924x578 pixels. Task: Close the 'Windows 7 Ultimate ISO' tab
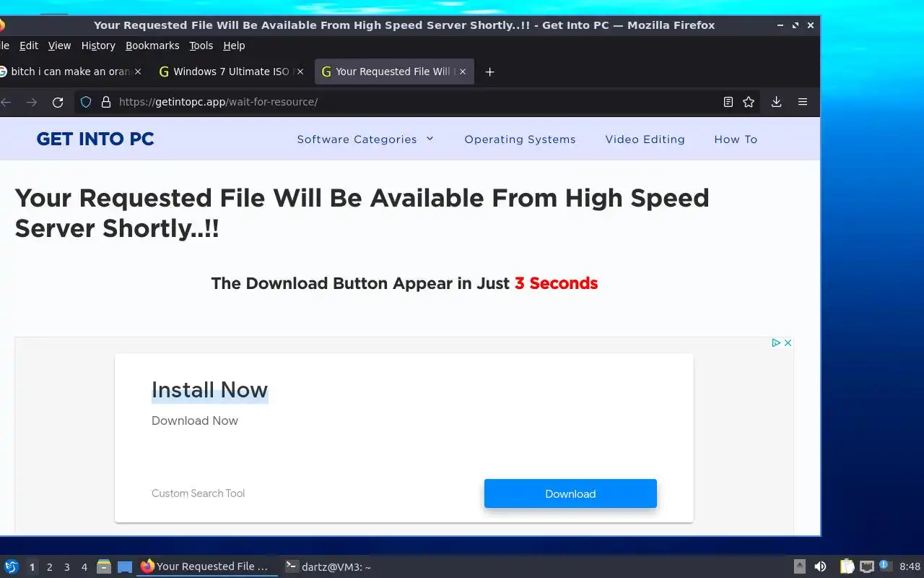300,72
